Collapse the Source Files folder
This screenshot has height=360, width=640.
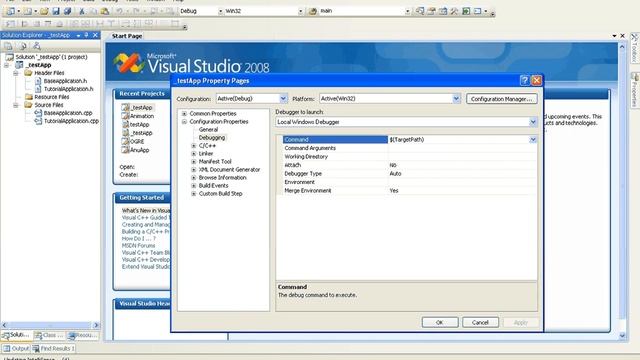[16, 105]
